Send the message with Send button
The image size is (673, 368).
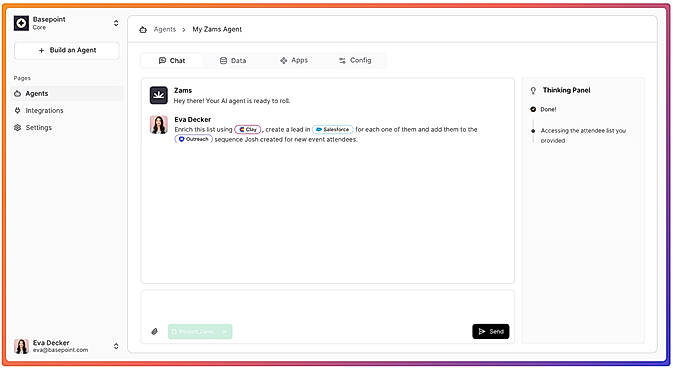point(491,332)
